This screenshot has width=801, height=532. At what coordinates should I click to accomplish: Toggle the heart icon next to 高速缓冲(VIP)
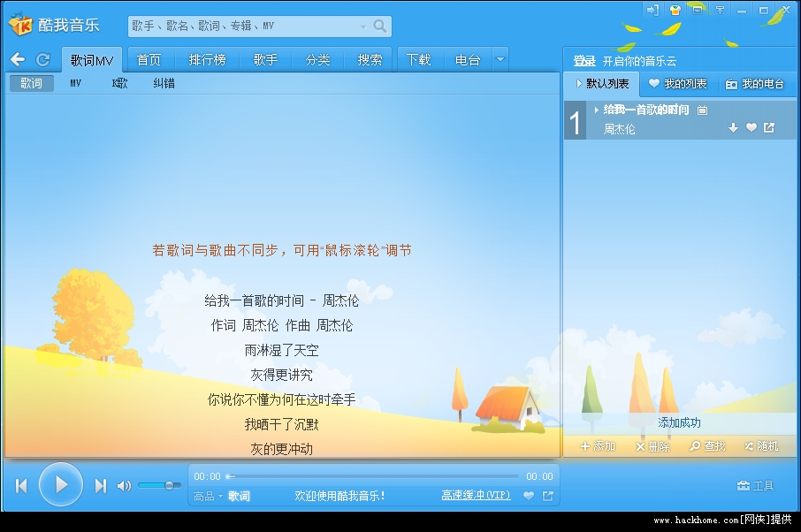pyautogui.click(x=528, y=497)
